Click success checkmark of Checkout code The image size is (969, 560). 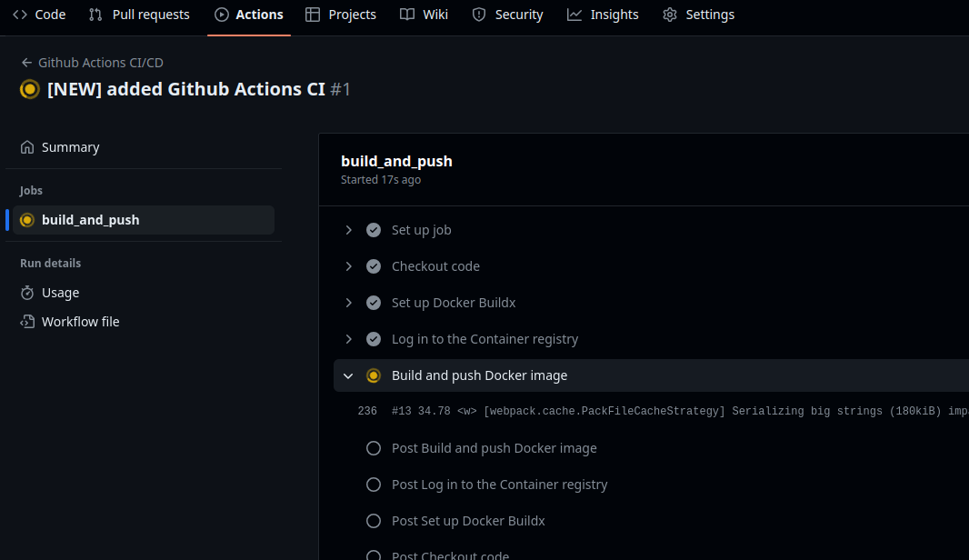pyautogui.click(x=374, y=266)
